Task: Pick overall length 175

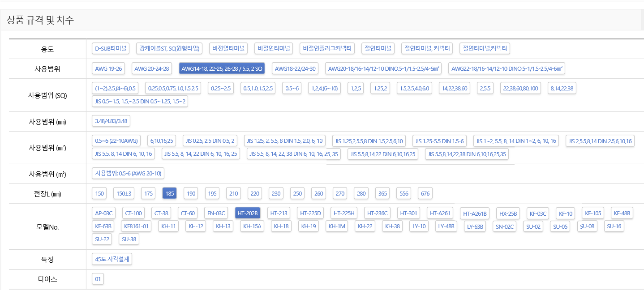Action: pyautogui.click(x=148, y=193)
